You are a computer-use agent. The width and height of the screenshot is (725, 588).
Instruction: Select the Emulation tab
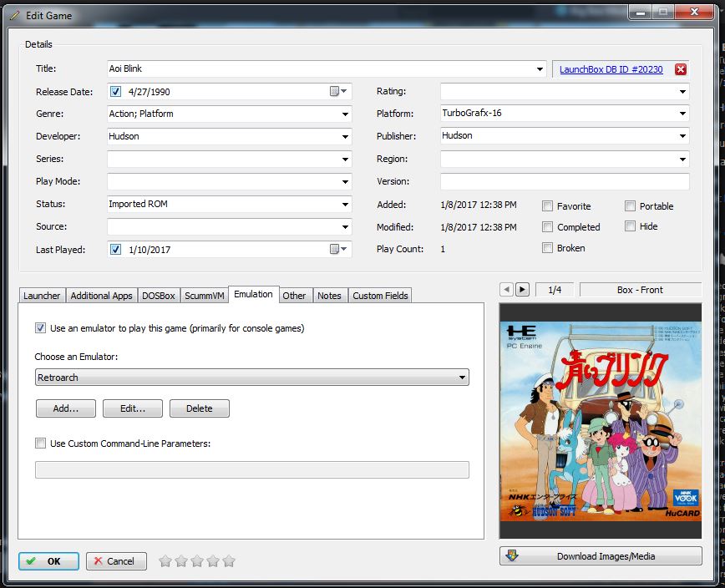click(253, 294)
